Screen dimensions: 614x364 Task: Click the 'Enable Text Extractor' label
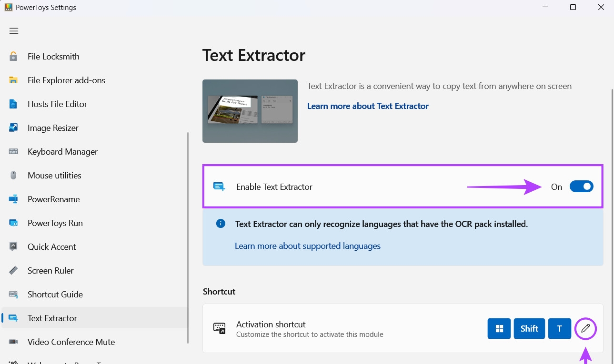pyautogui.click(x=274, y=187)
